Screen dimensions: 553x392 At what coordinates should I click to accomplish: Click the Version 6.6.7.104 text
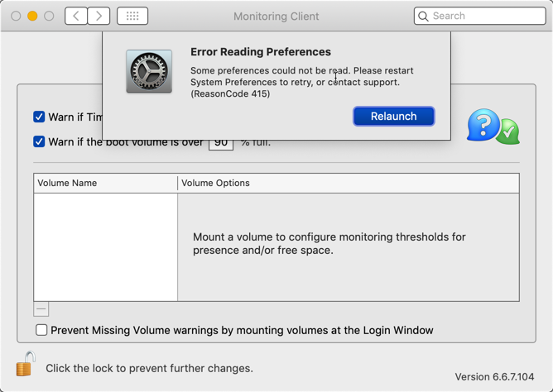click(494, 377)
